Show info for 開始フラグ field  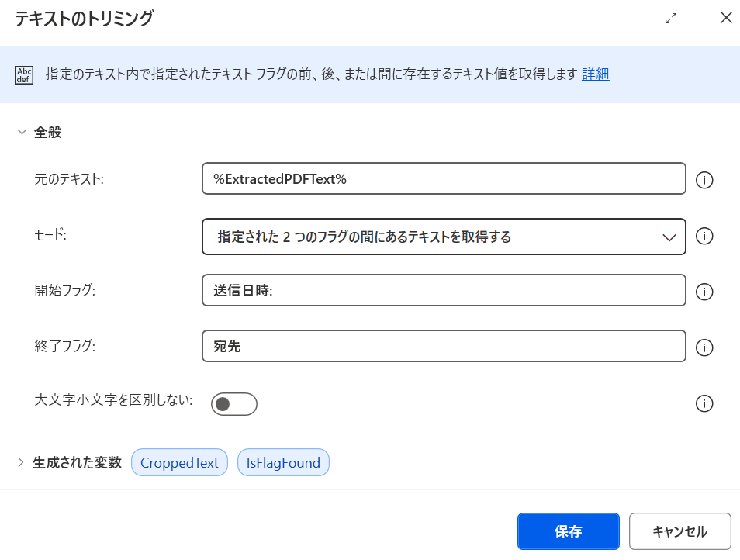[x=704, y=292]
